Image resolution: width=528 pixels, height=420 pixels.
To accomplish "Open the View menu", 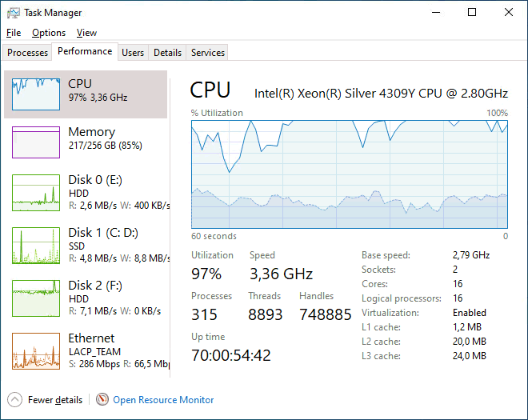I will point(86,33).
